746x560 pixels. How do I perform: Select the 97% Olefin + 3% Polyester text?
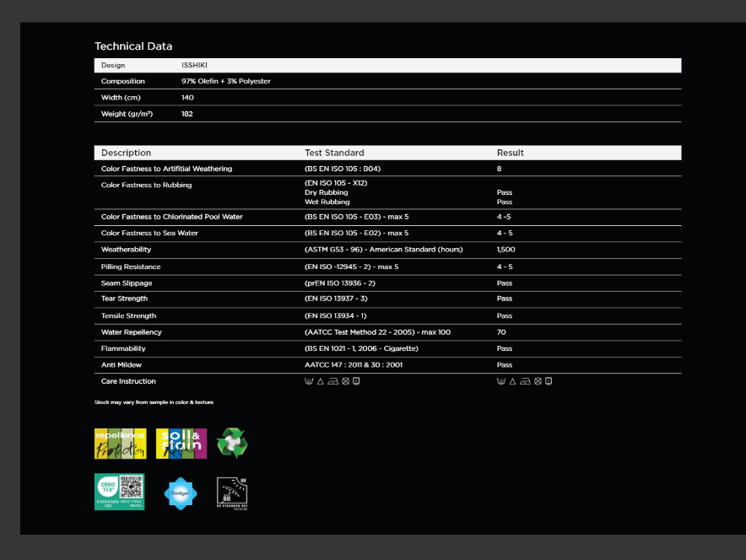coord(226,81)
